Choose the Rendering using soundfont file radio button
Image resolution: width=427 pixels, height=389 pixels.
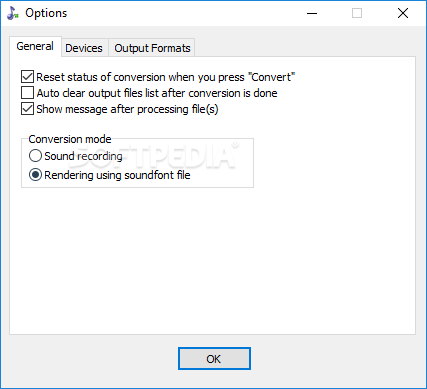(x=35, y=175)
